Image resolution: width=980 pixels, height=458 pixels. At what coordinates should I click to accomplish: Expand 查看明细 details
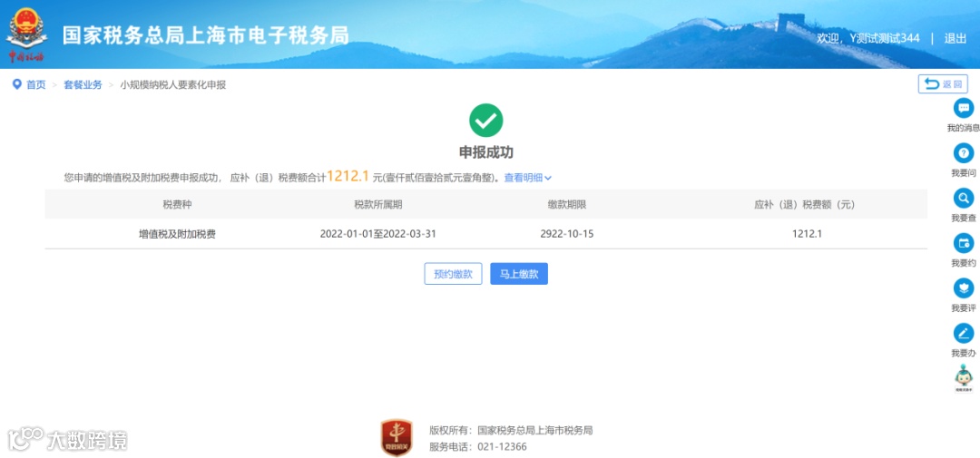point(527,178)
